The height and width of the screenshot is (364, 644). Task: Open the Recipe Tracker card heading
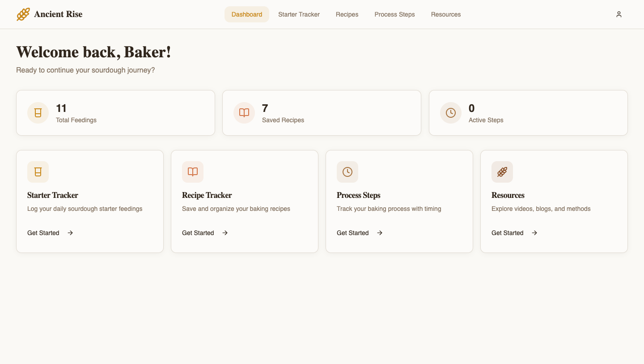(x=207, y=195)
